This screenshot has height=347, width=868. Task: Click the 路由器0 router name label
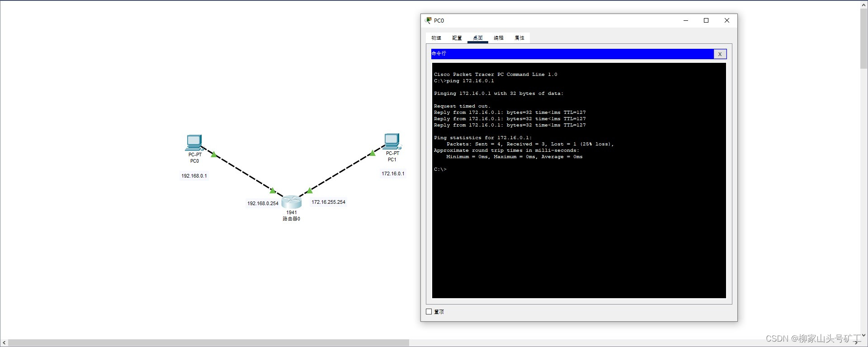coord(292,219)
